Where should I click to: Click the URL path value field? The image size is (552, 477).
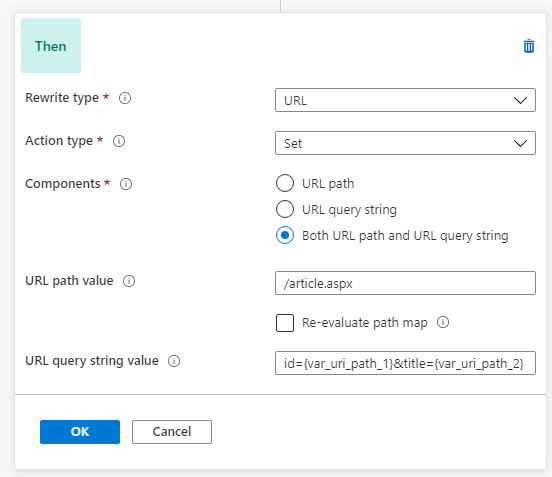point(405,283)
